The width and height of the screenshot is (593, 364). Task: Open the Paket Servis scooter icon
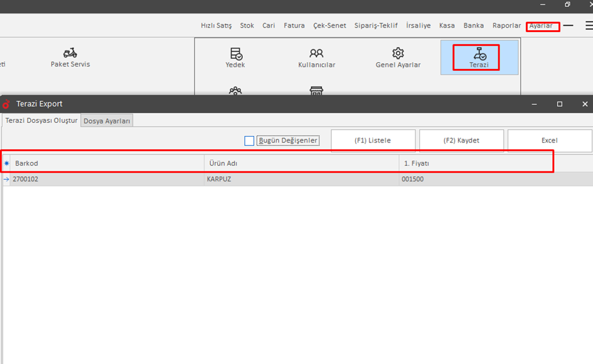coord(70,53)
